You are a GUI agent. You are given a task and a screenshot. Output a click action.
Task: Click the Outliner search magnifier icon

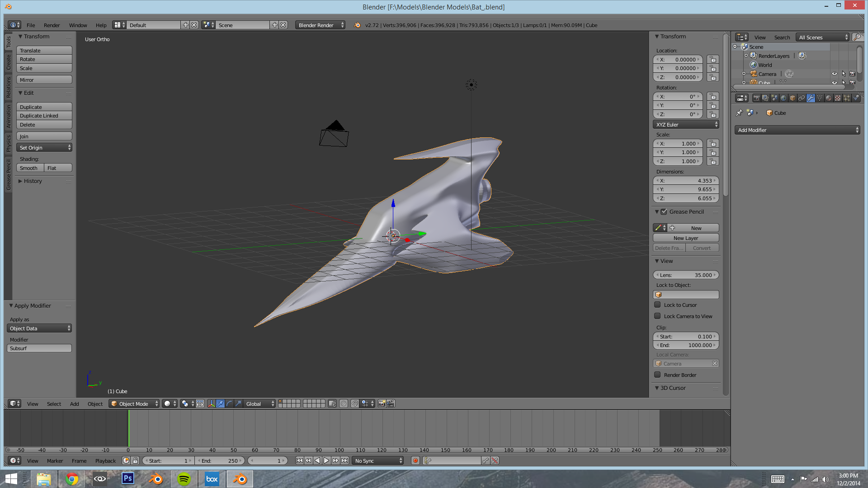tap(857, 38)
